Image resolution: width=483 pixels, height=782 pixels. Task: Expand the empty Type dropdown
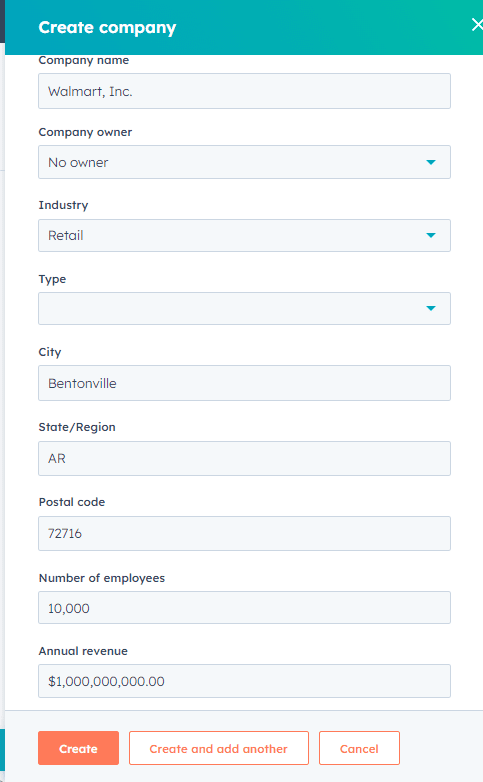click(244, 308)
